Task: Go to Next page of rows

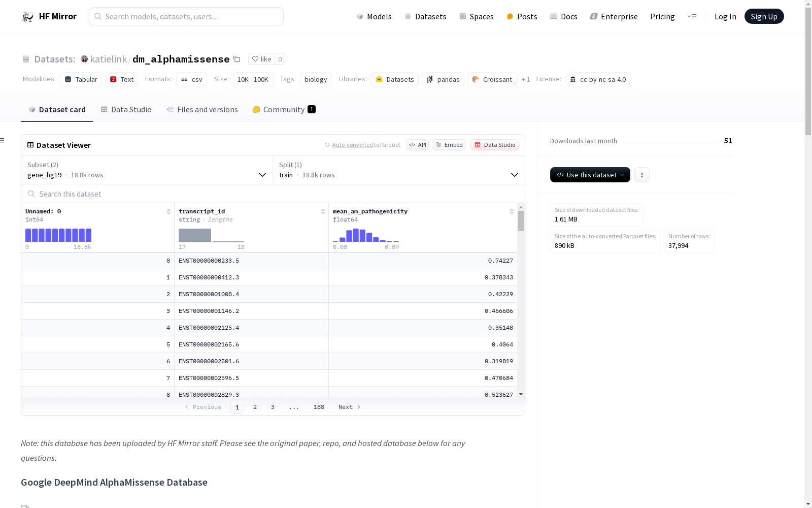Action: tap(350, 407)
